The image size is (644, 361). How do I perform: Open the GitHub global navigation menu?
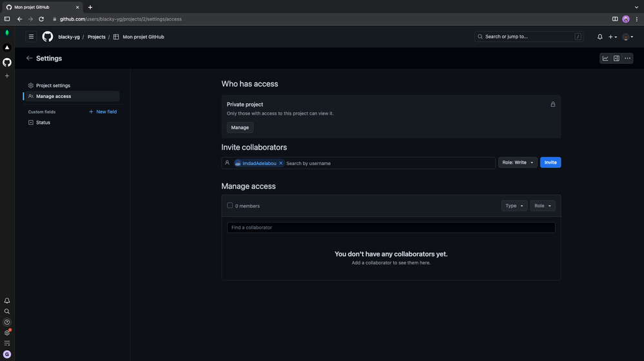coord(31,37)
